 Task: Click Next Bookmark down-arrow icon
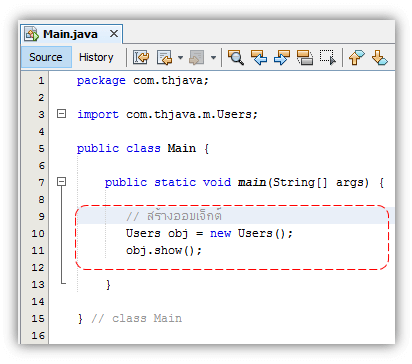click(x=380, y=57)
